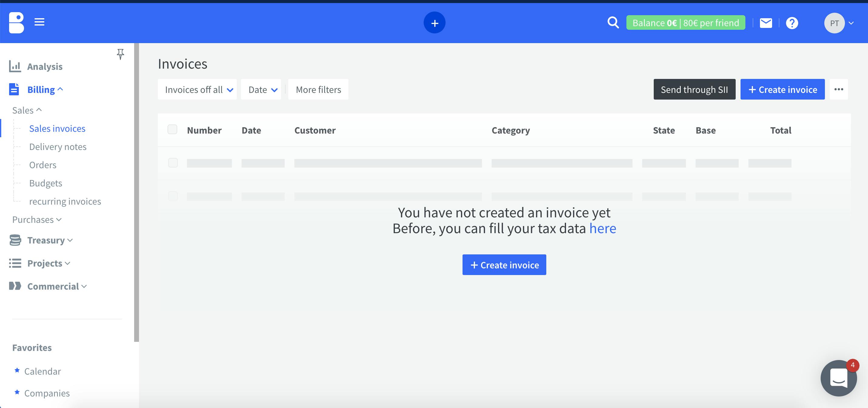Open the chat support bubble
This screenshot has width=868, height=408.
tap(838, 378)
